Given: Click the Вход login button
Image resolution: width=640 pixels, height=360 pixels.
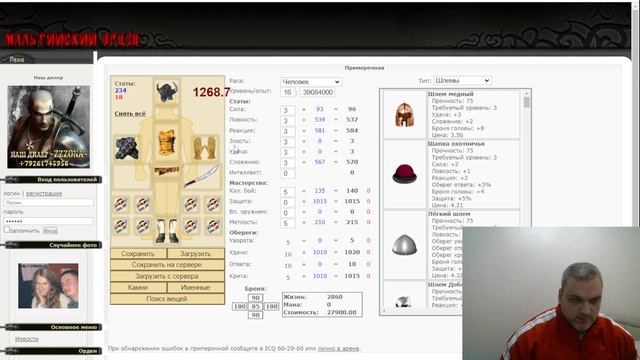Looking at the screenshot, I should click(50, 231).
